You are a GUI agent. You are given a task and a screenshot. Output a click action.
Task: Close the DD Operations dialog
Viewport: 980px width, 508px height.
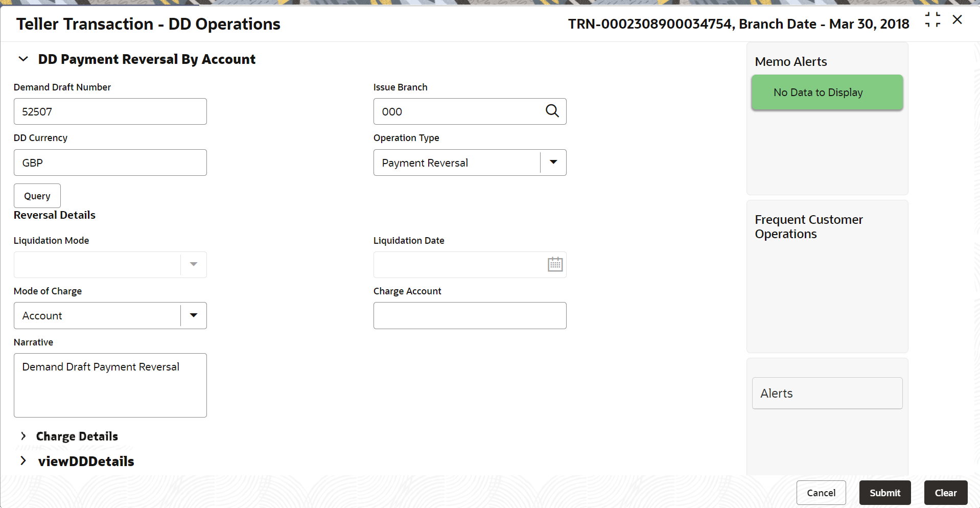click(x=957, y=20)
